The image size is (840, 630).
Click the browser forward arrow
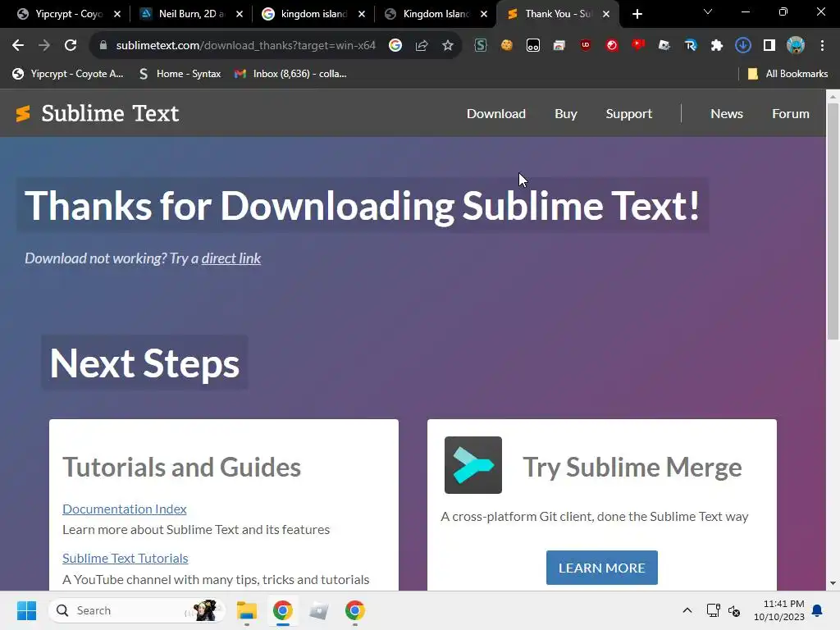point(44,46)
